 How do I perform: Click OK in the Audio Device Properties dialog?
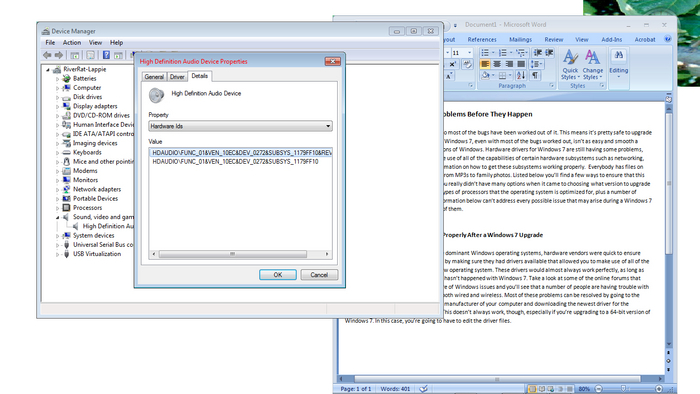click(x=278, y=275)
